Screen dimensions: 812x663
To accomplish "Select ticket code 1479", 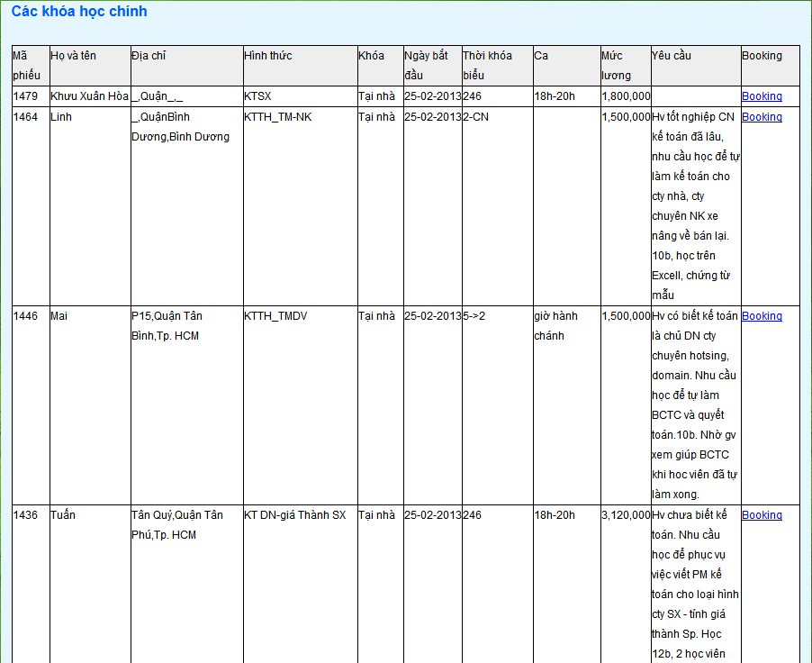I will point(25,96).
